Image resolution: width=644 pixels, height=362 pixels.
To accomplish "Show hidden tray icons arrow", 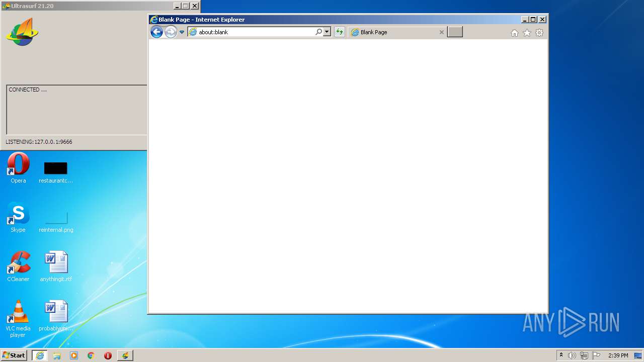I will [x=561, y=355].
